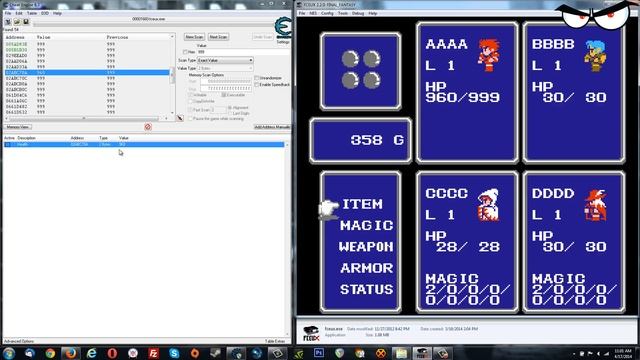Select the 02ABC70C address row
The width and height of the screenshot is (640, 360).
(x=87, y=78)
